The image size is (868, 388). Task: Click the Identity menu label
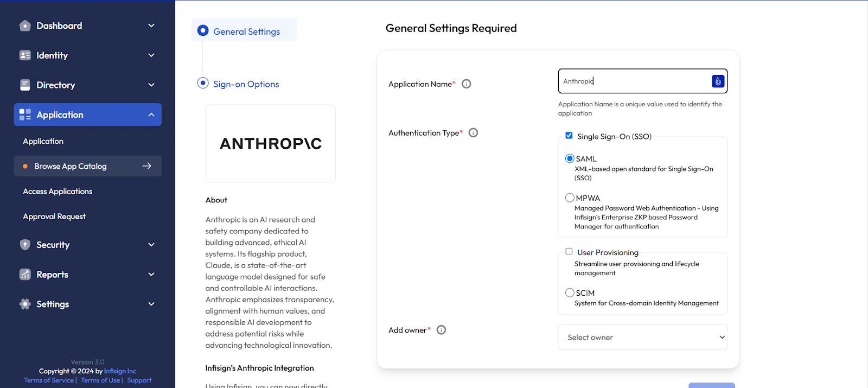pyautogui.click(x=52, y=55)
